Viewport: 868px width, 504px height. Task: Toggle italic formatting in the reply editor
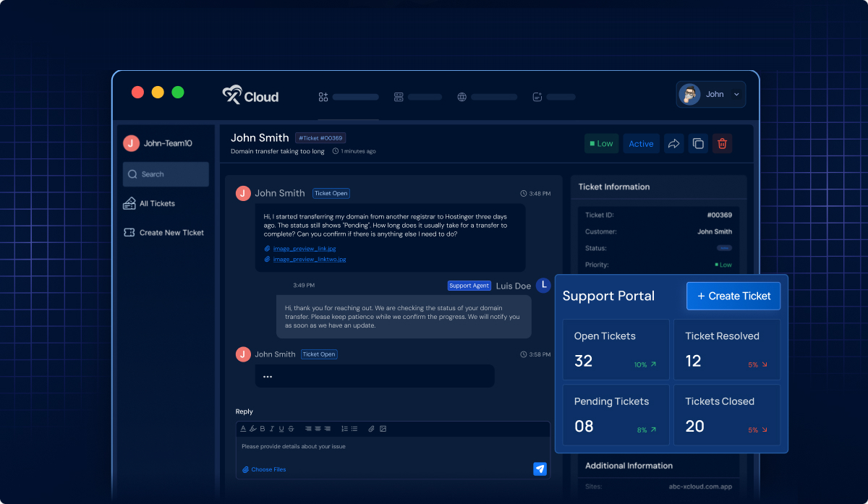click(272, 429)
